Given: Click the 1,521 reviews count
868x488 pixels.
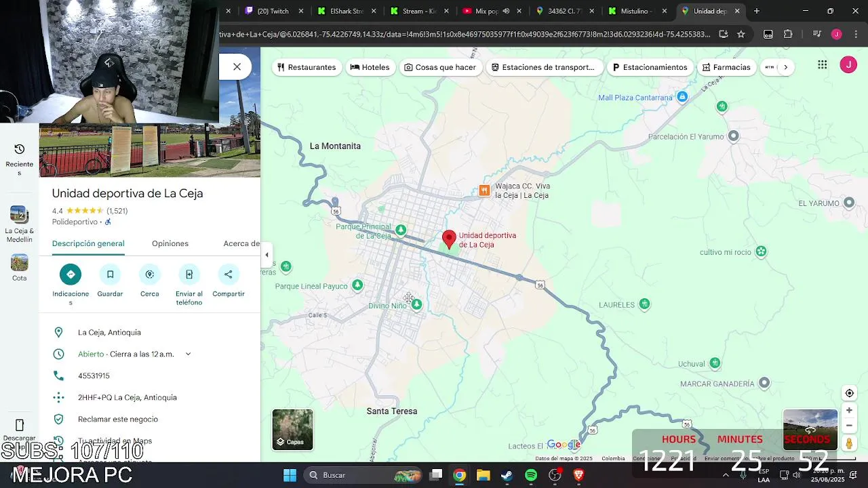Looking at the screenshot, I should pos(117,211).
